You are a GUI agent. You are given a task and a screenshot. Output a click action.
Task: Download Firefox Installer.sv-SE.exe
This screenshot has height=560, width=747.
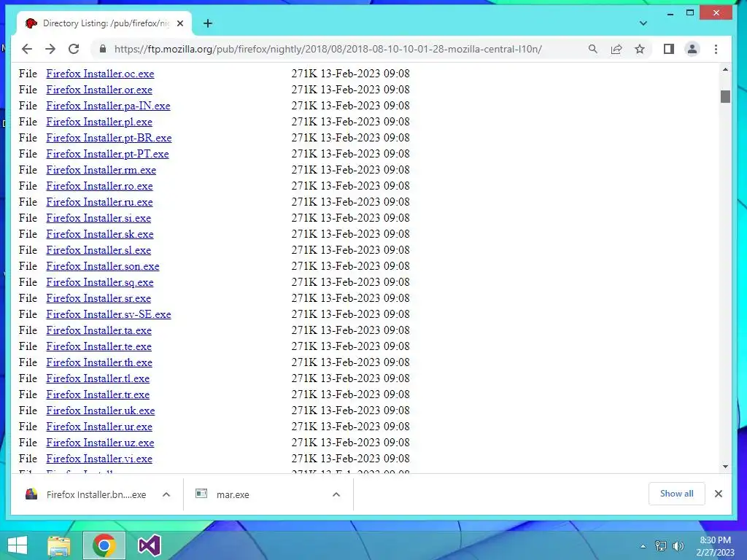(x=109, y=314)
